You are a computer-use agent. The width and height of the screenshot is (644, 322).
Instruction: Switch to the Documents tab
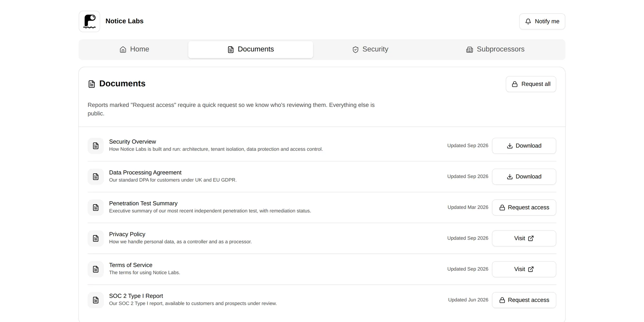click(251, 49)
